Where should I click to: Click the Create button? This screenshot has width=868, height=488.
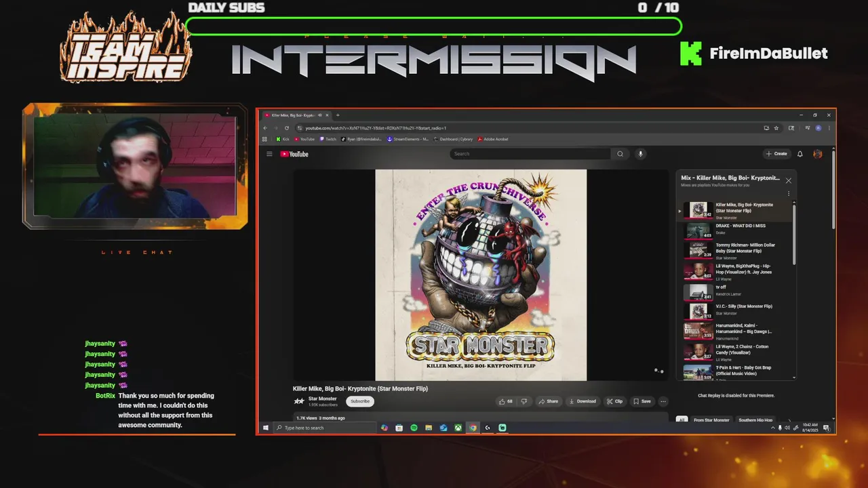pos(776,154)
